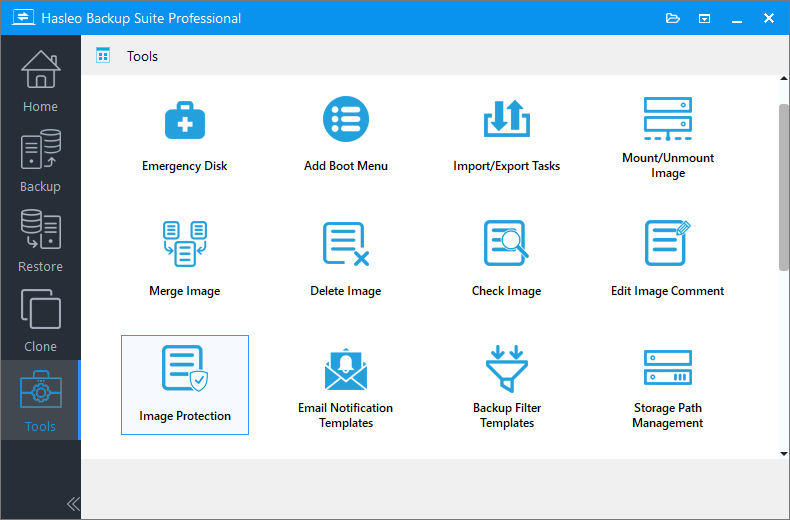Collapse the sidebar with double chevron
The image size is (790, 520).
tap(73, 504)
